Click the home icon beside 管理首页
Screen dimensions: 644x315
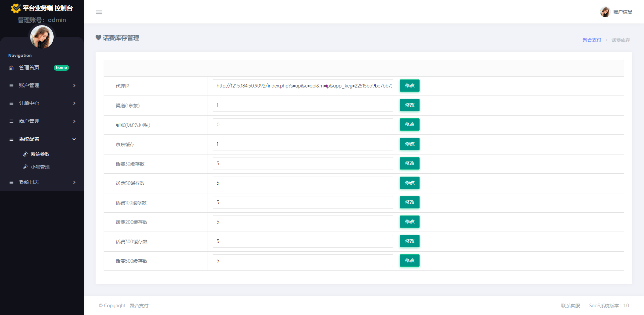[x=11, y=68]
